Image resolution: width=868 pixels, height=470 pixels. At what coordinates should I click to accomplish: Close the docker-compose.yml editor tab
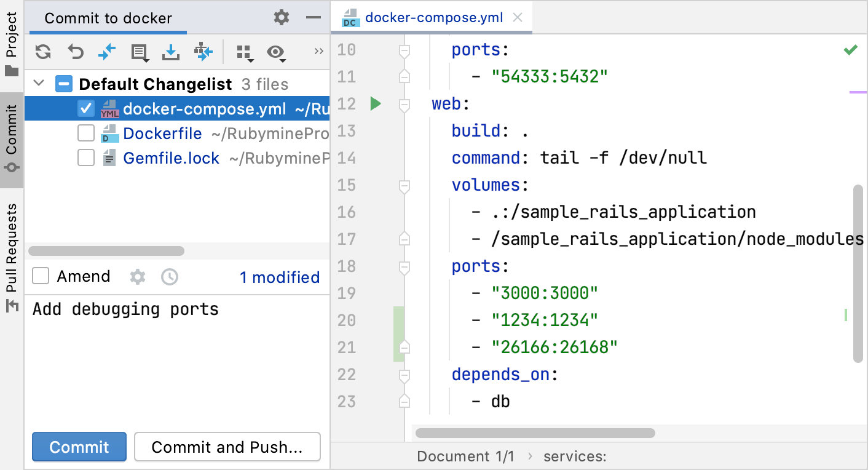pyautogui.click(x=517, y=17)
